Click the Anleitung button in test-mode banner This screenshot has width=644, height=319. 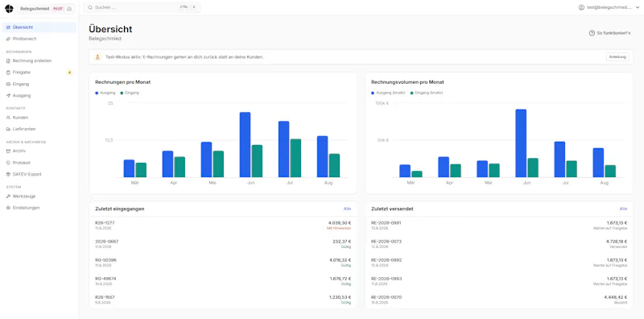tap(617, 57)
